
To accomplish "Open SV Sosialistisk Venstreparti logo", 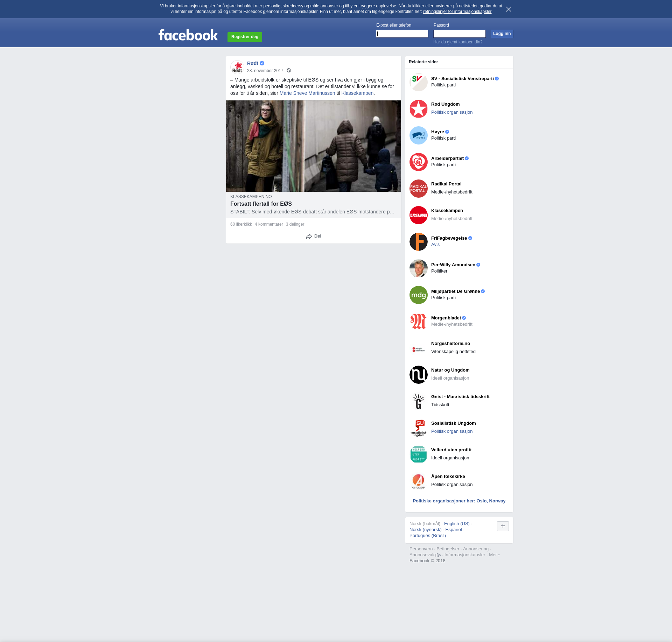I will click(419, 82).
